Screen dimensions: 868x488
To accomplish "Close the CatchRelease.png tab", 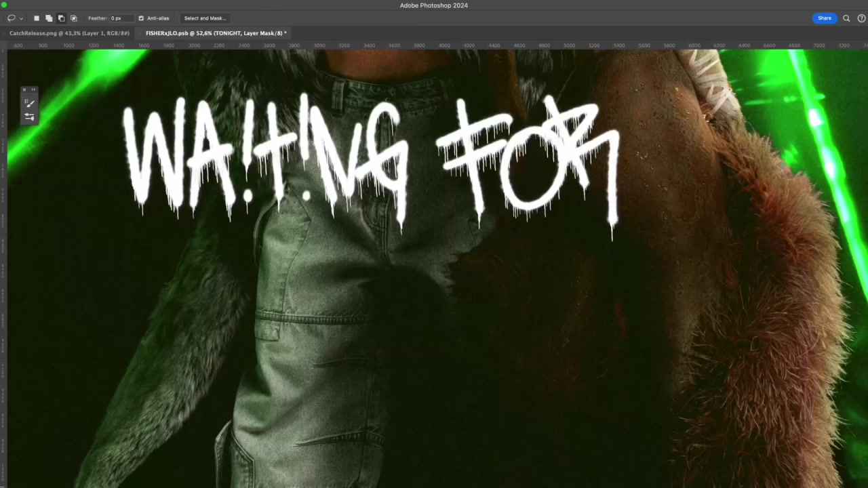I will 5,33.
